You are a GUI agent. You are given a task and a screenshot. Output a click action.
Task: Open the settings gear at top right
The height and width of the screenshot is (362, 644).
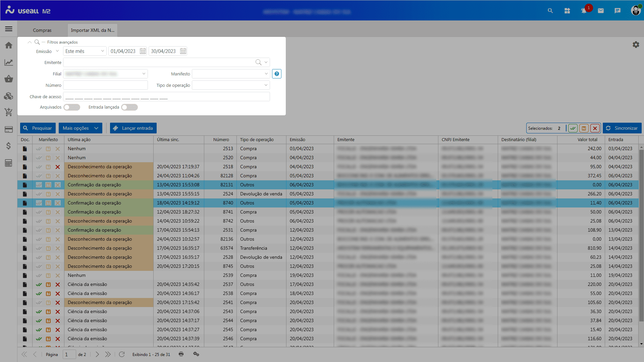point(636,45)
